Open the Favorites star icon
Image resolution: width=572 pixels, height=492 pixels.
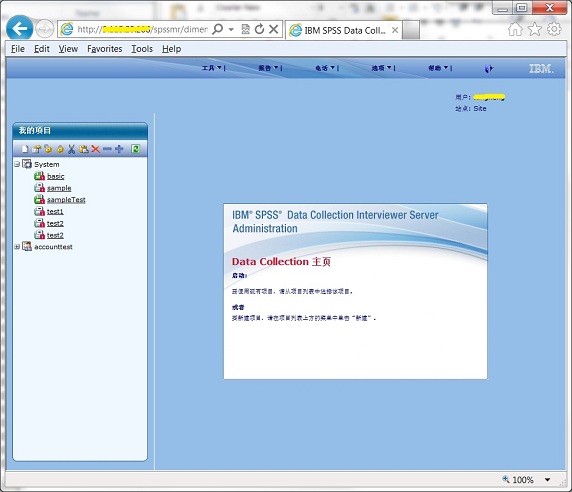535,29
